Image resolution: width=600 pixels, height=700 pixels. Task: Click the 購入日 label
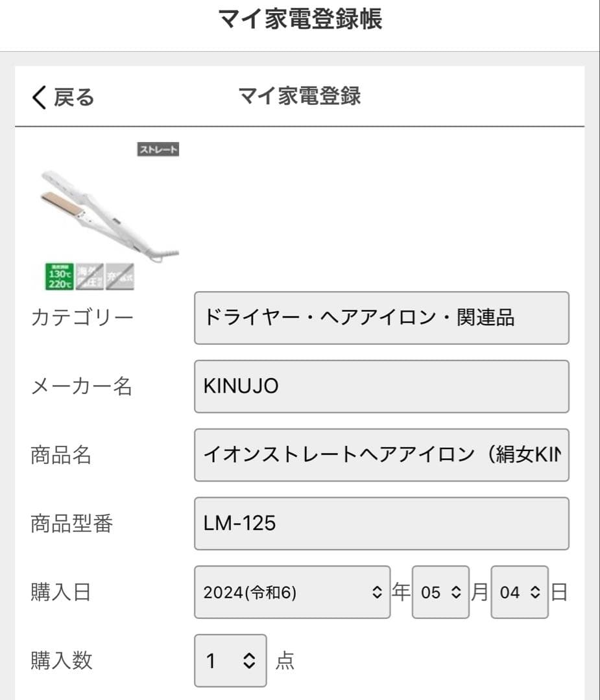pyautogui.click(x=60, y=592)
